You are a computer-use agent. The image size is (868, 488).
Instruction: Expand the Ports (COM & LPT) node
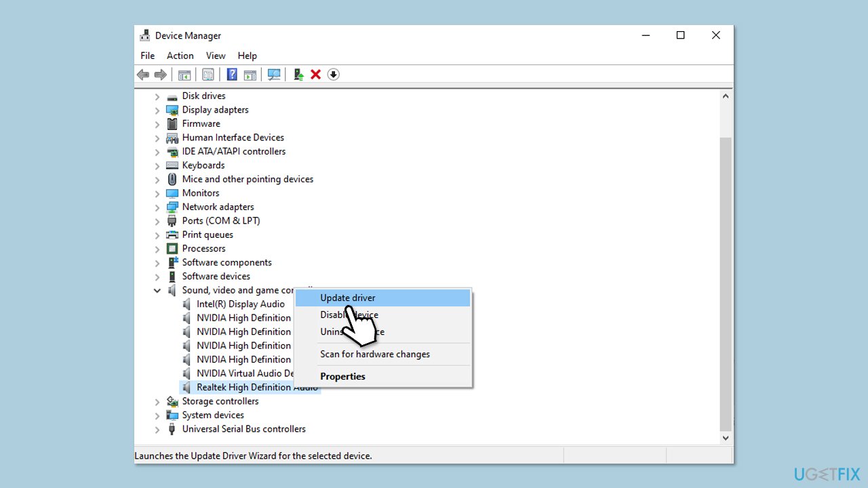point(157,221)
